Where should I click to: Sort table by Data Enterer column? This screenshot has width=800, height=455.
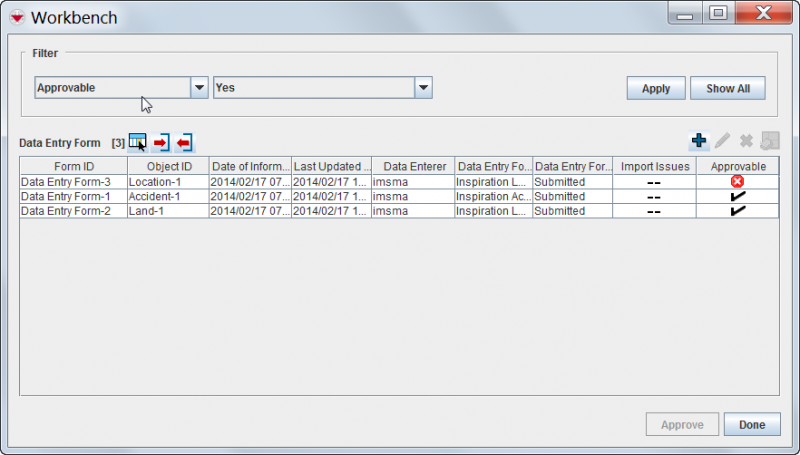click(x=412, y=166)
